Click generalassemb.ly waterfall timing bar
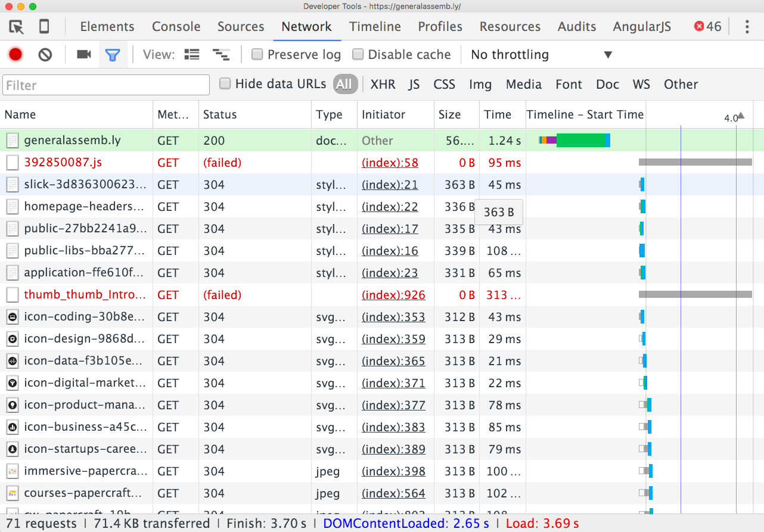This screenshot has width=764, height=532. coord(574,141)
